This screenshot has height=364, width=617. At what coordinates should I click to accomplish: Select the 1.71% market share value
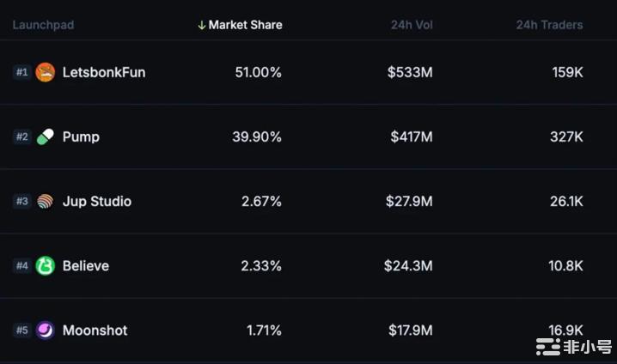click(264, 331)
